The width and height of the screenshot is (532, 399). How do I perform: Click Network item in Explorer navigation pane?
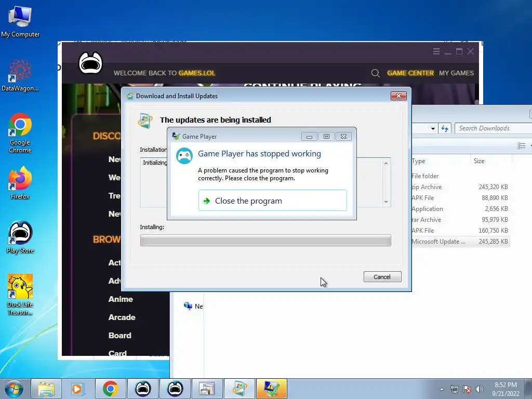click(x=193, y=306)
